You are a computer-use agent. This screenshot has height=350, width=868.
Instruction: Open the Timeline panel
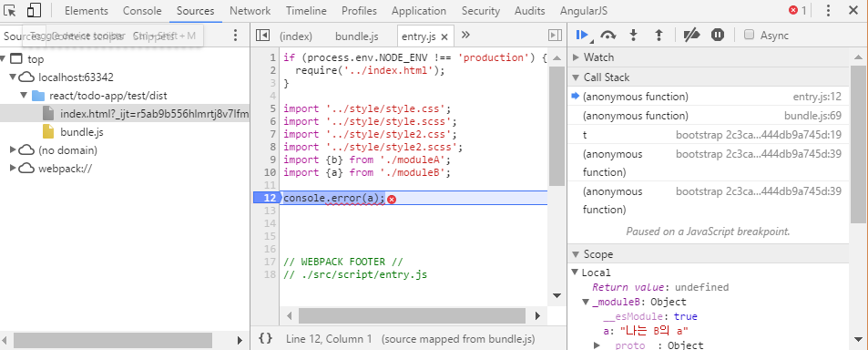coord(306,11)
